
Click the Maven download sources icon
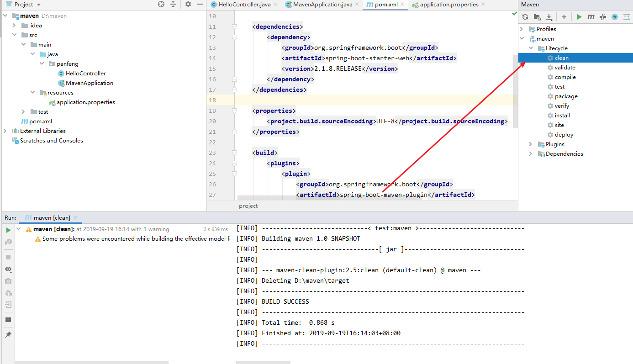point(549,17)
